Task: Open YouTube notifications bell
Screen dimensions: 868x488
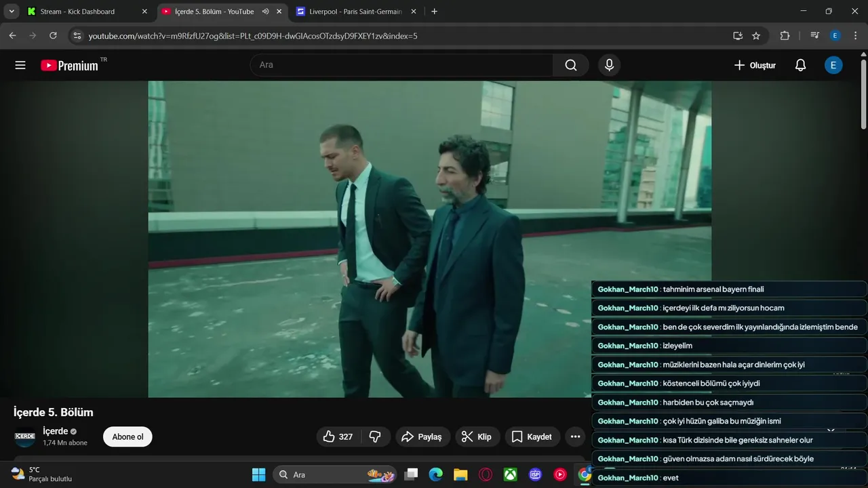Action: (x=800, y=65)
